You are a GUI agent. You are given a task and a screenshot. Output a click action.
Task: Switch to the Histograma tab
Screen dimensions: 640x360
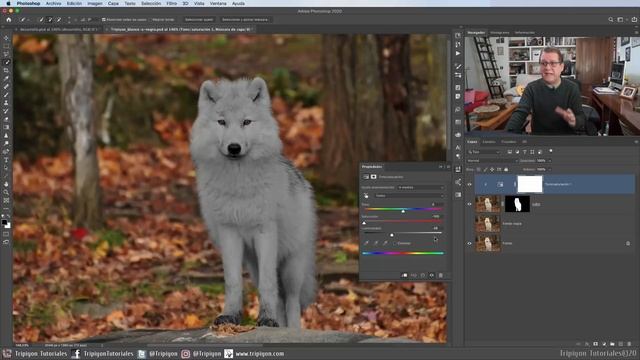pyautogui.click(x=500, y=33)
